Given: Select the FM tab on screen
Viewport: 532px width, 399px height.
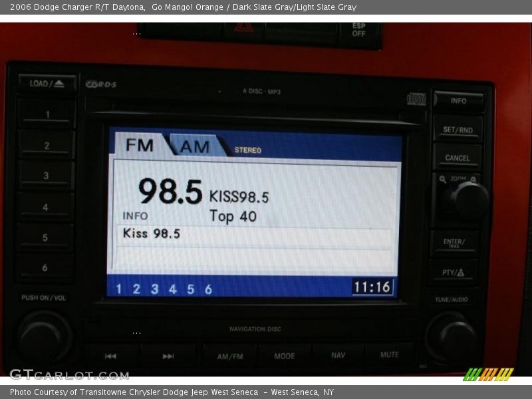Looking at the screenshot, I should pos(140,145).
